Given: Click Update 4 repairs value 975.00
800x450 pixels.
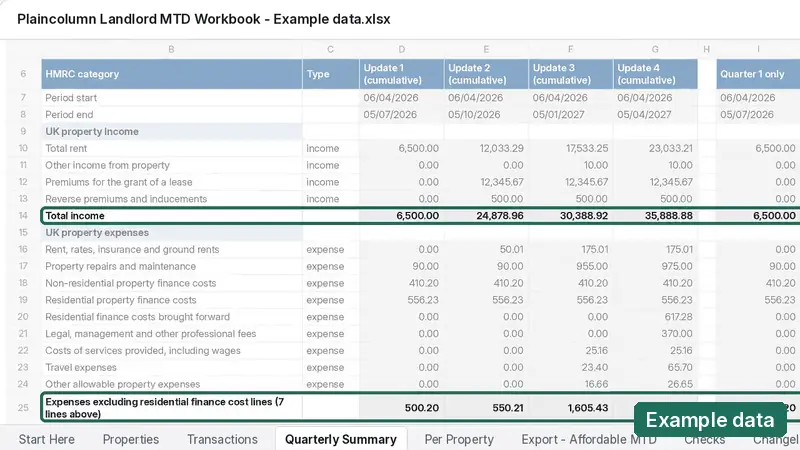Looking at the screenshot, I should 655,266.
